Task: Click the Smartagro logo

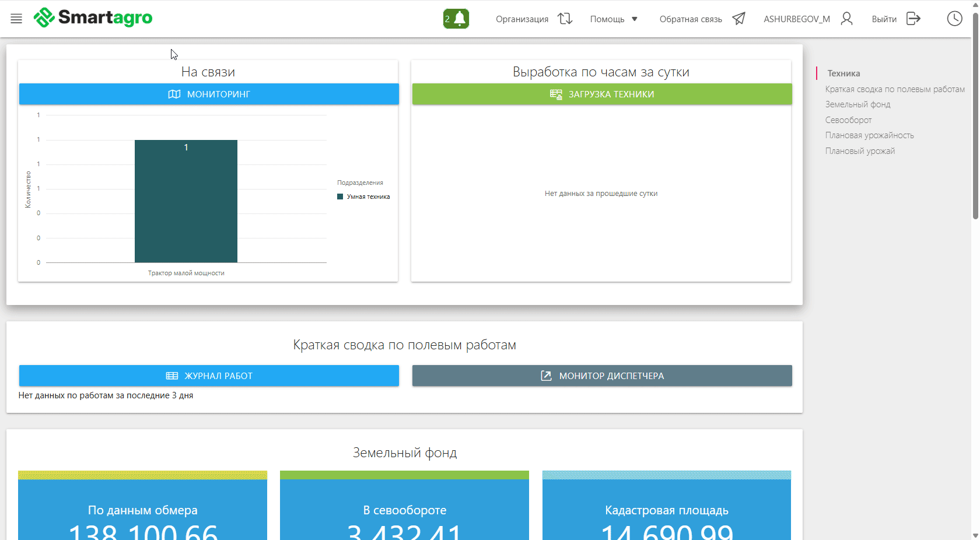Action: [x=93, y=18]
